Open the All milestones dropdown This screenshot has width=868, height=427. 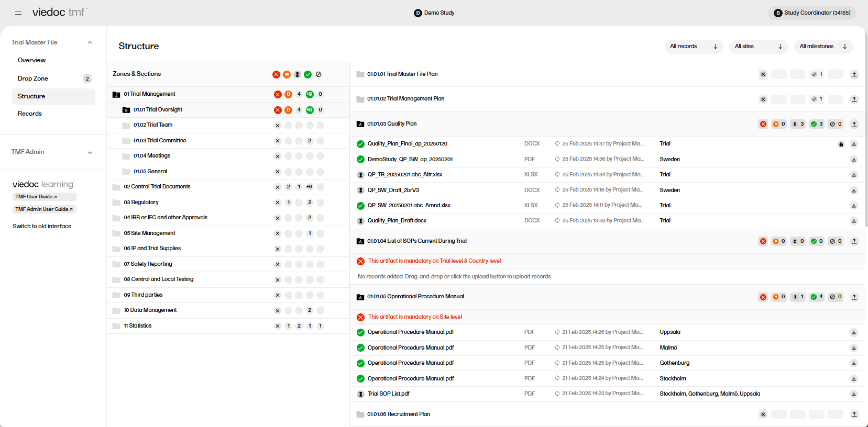822,47
